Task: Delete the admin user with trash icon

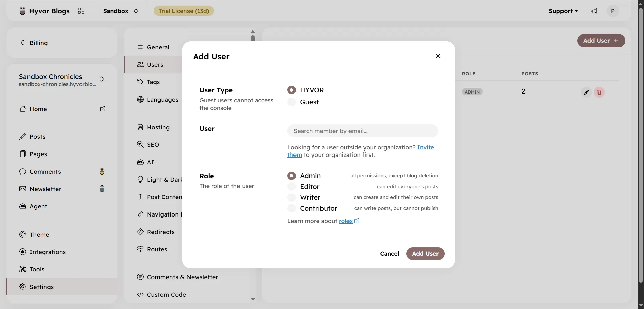Action: (x=599, y=92)
